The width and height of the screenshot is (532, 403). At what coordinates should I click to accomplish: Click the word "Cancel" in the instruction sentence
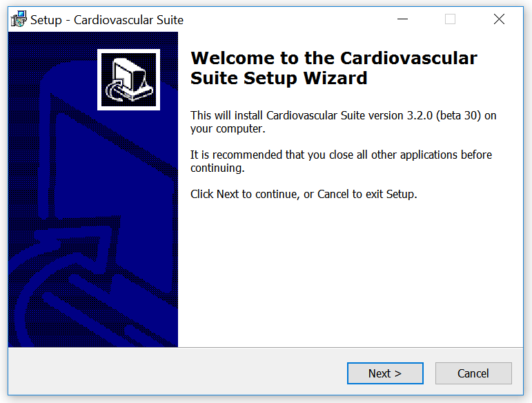[x=333, y=194]
